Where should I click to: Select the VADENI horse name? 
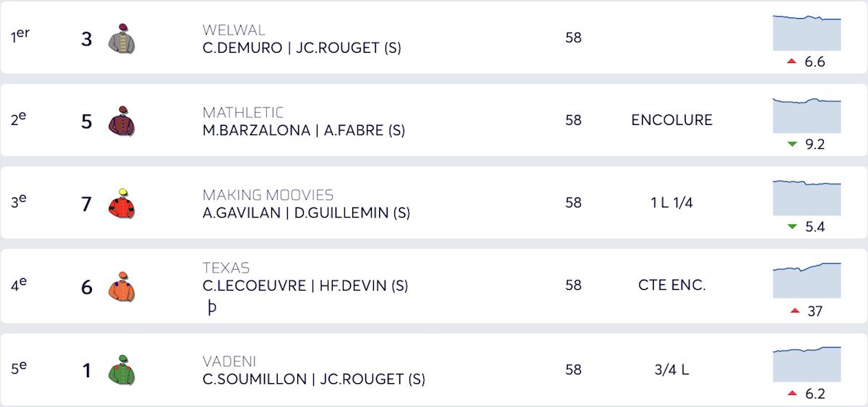229,361
